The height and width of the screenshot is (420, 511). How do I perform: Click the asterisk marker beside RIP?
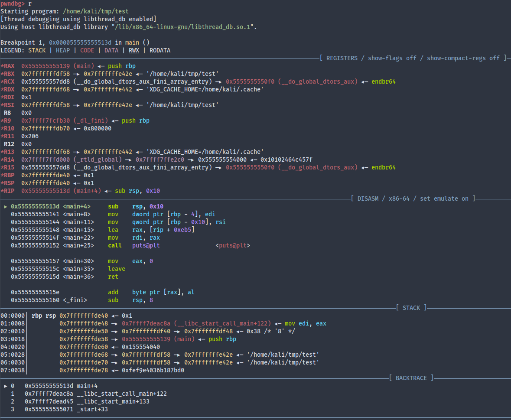pos(2,191)
